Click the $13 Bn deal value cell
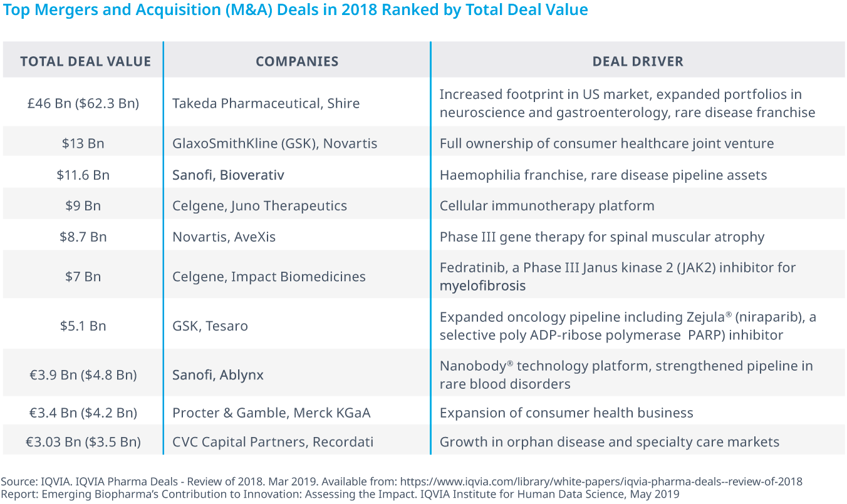The width and height of the screenshot is (847, 504). 83,143
